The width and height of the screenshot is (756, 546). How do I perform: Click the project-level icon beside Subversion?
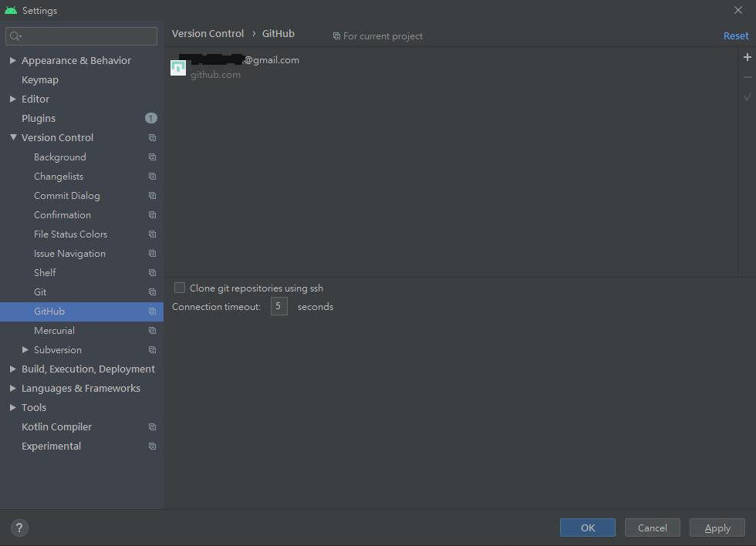pos(153,350)
